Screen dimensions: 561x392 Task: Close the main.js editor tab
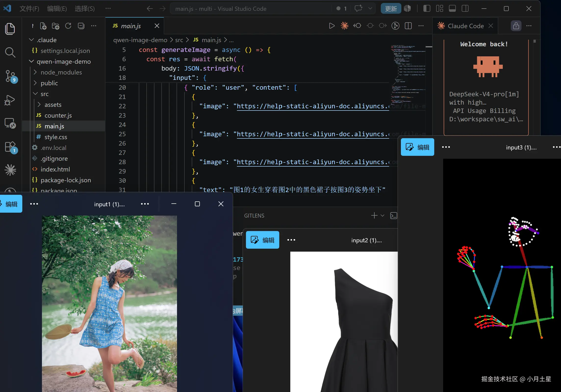[157, 26]
